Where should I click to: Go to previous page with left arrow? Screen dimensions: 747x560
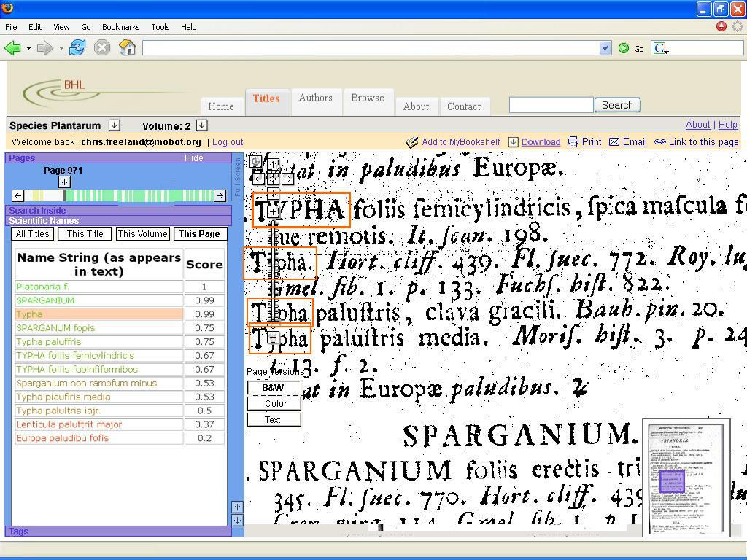(18, 195)
